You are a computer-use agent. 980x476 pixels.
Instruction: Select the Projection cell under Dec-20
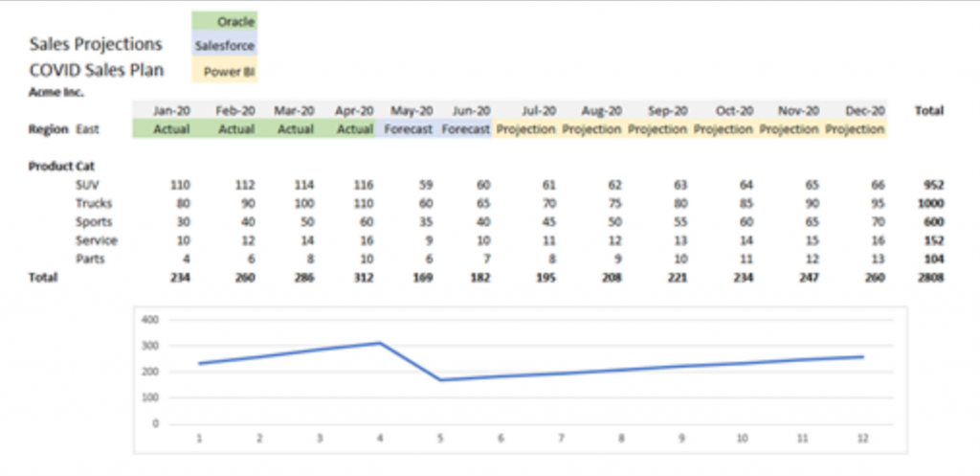(x=855, y=129)
